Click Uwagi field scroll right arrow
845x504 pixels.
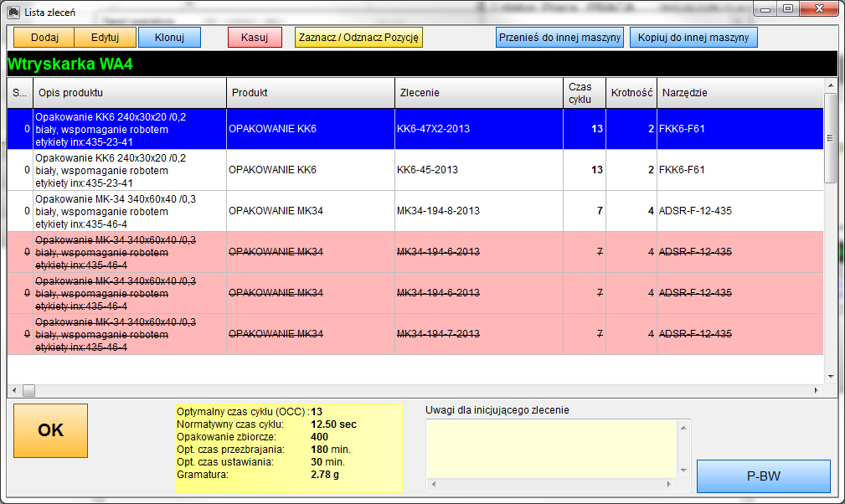[669, 484]
